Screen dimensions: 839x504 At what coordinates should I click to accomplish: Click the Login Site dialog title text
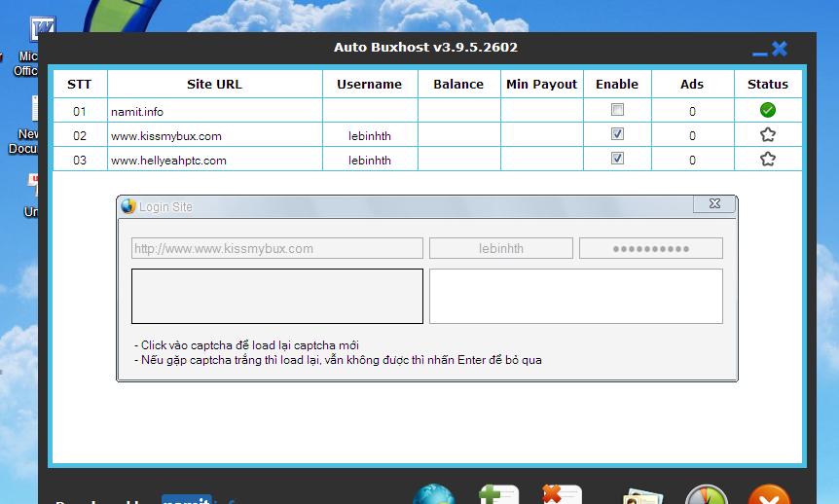tap(165, 206)
